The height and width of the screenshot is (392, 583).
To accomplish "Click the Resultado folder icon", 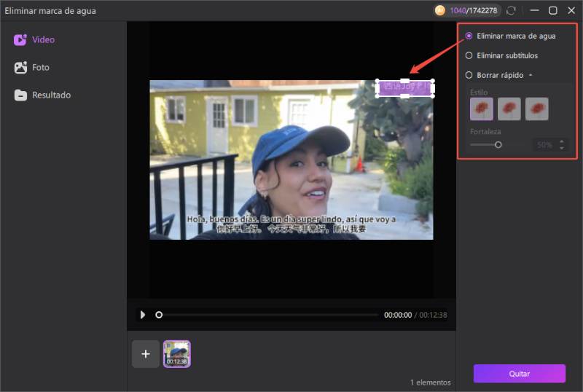I will pos(20,95).
